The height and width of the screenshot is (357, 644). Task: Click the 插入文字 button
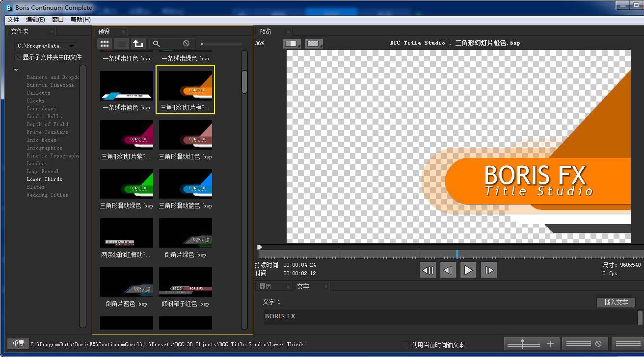click(x=616, y=302)
